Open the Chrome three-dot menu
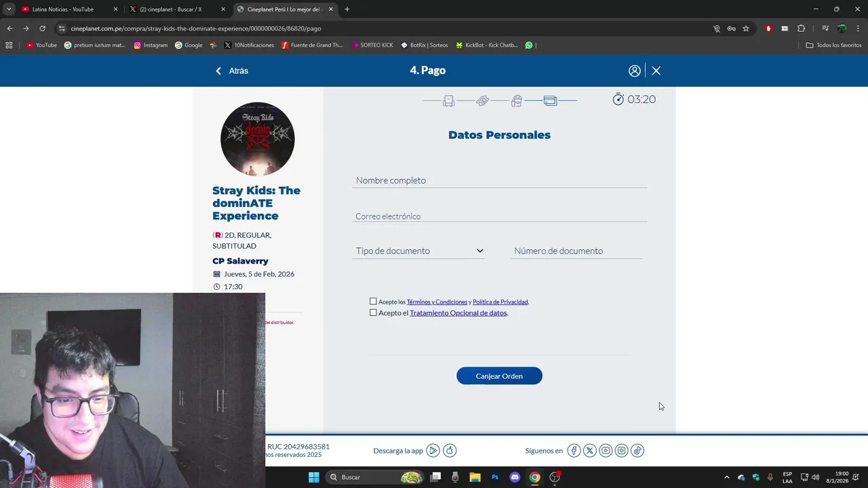This screenshot has height=488, width=868. click(x=859, y=28)
